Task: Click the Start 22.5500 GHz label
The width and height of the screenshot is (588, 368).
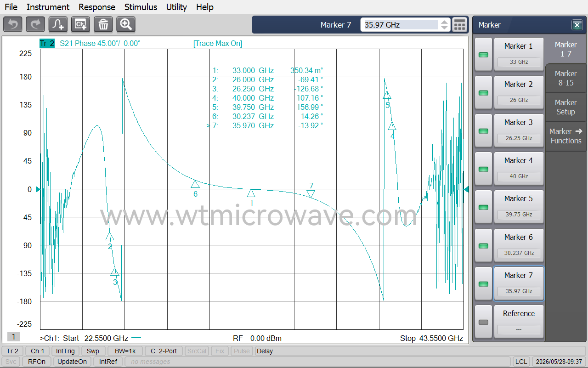Action: [96, 339]
